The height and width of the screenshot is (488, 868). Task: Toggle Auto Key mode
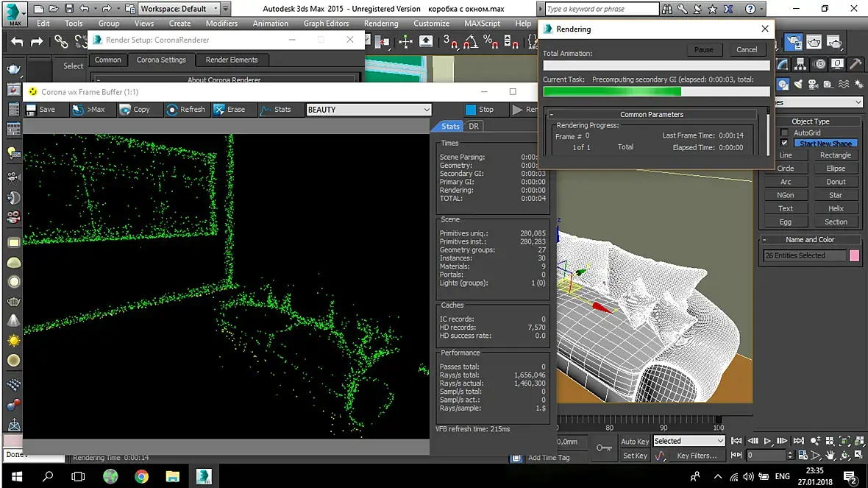635,442
